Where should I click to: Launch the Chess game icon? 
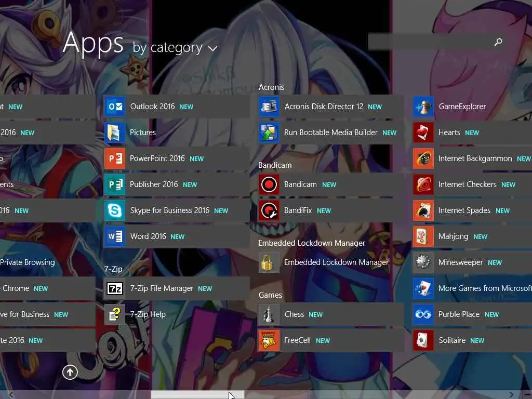[269, 314]
